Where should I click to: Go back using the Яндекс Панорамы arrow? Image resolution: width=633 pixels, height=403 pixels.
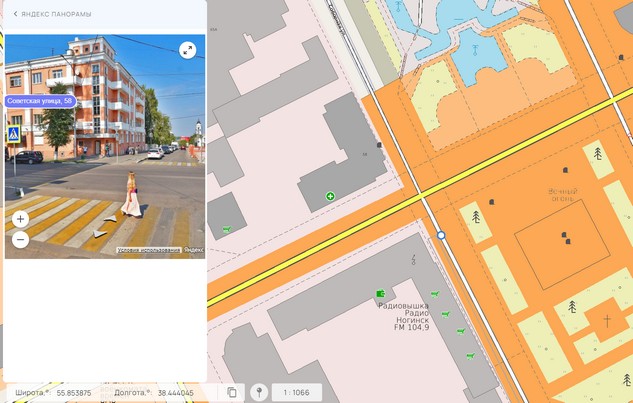click(x=15, y=14)
